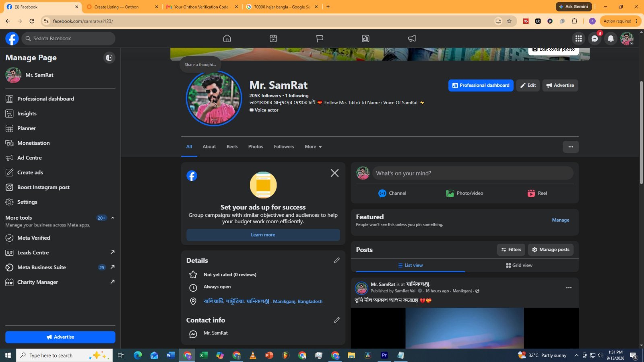Screen dimensions: 644x362
Task: Click the Professional dashboard blue button
Action: click(x=481, y=85)
